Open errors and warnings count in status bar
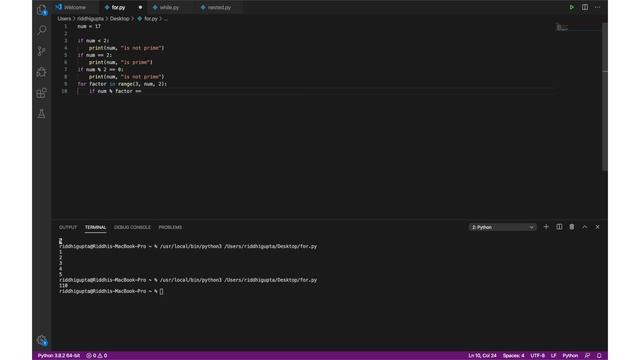The height and width of the screenshot is (360, 640). click(96, 356)
